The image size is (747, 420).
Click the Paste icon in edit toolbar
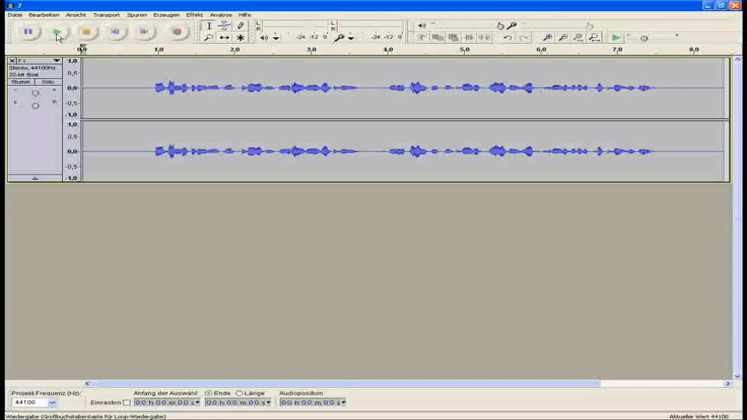point(453,38)
